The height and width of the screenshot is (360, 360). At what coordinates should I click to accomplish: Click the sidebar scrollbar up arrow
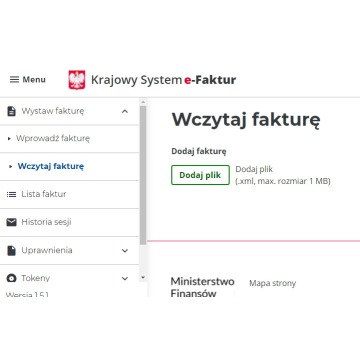point(143,102)
